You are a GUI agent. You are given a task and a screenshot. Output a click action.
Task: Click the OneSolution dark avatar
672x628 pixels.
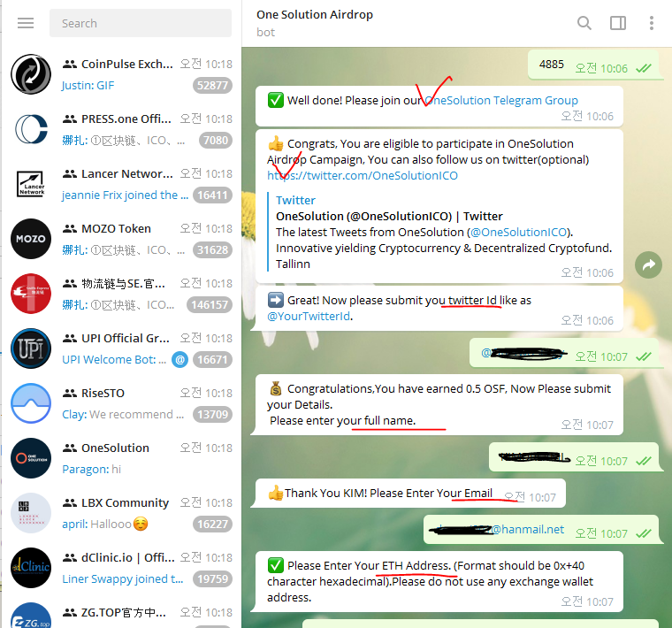pos(31,458)
